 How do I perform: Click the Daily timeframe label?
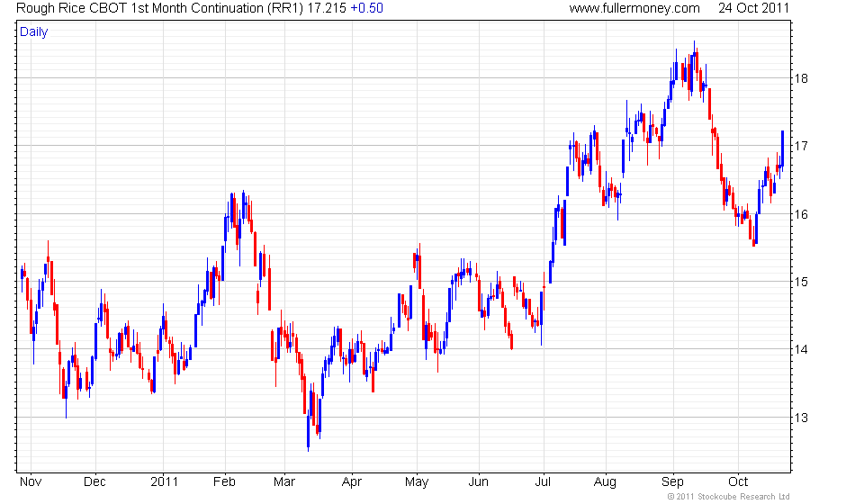coord(33,31)
